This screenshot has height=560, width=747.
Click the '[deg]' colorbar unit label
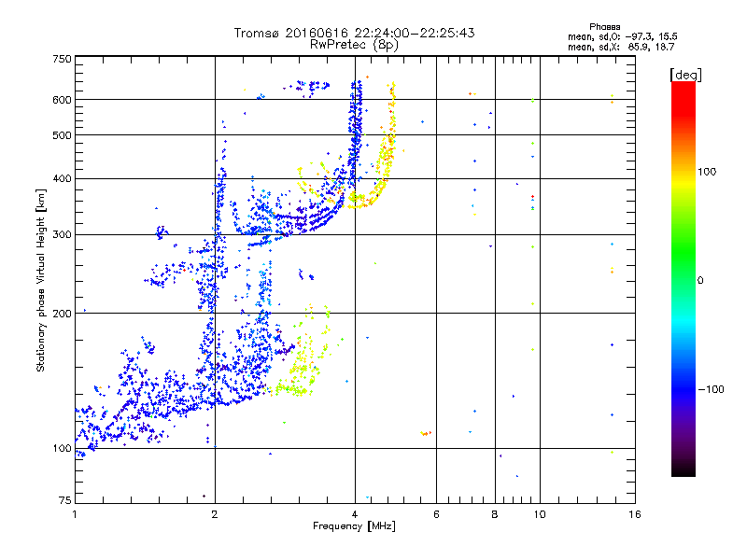(x=685, y=75)
